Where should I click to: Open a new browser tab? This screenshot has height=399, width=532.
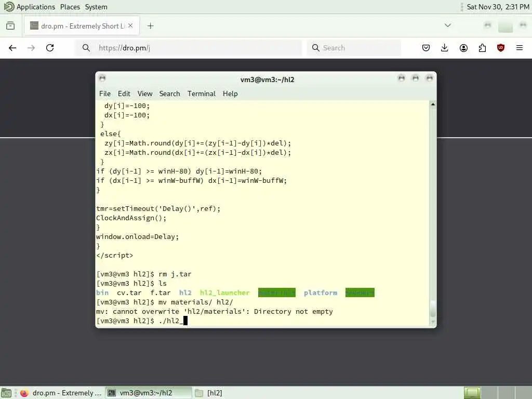point(150,26)
